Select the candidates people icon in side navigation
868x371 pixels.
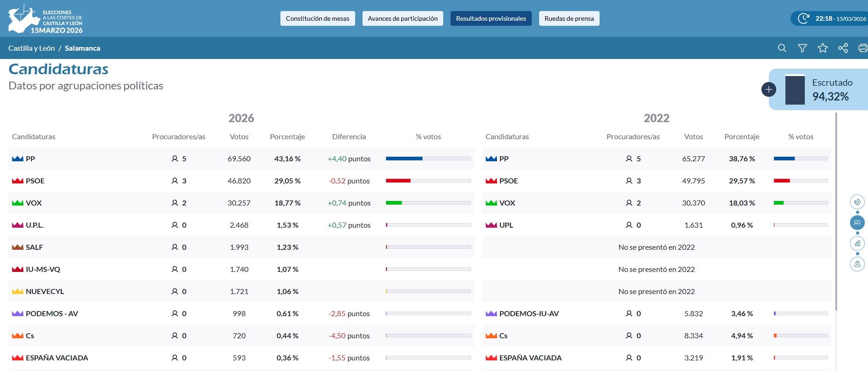pyautogui.click(x=857, y=223)
